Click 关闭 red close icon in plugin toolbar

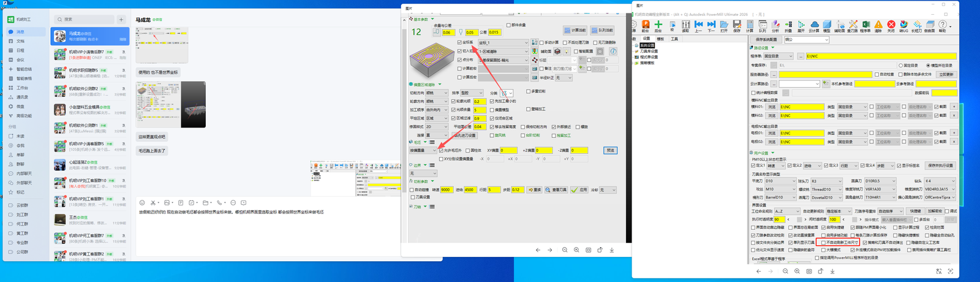(891, 27)
